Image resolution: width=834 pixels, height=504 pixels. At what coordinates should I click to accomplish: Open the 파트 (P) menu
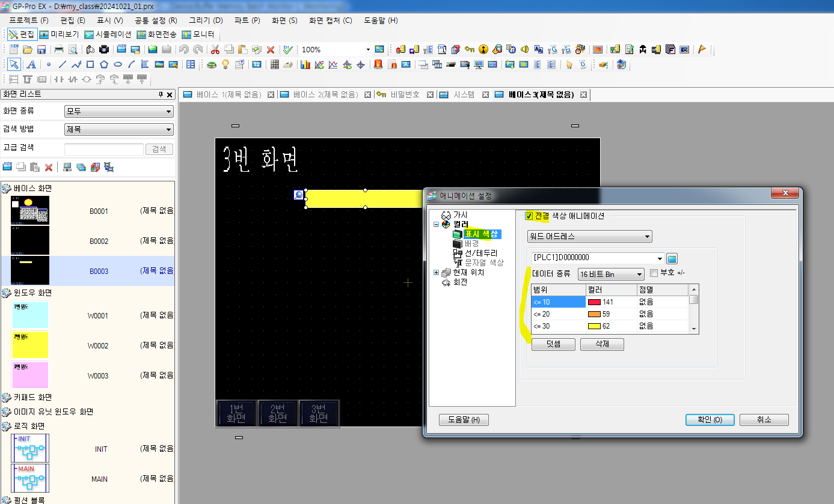pyautogui.click(x=247, y=20)
